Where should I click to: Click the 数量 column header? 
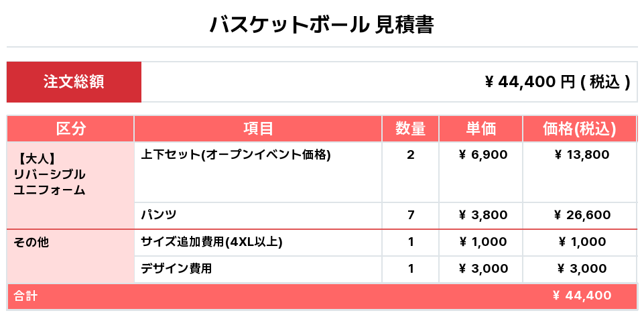pos(410,129)
